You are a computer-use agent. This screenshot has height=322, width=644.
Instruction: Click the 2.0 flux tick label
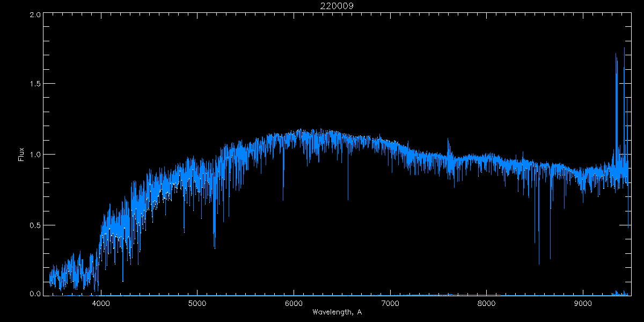point(35,15)
